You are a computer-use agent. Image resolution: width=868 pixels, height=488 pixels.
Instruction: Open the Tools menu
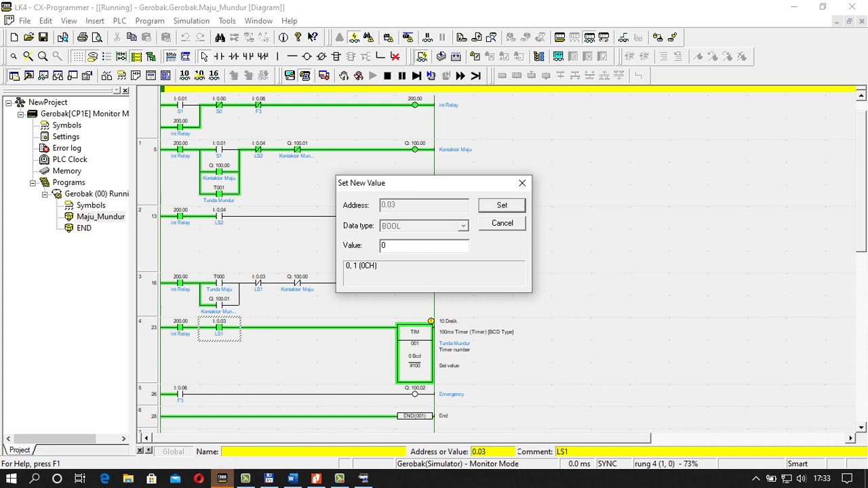pos(227,21)
